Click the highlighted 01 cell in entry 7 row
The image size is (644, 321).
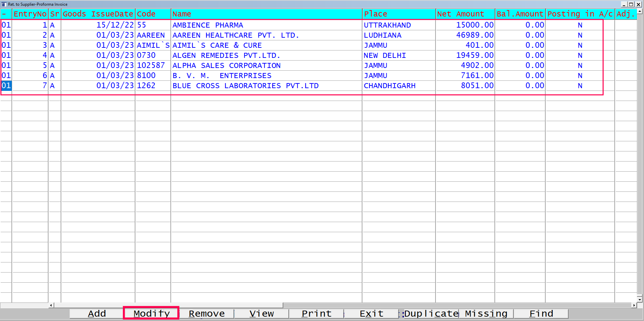point(6,86)
